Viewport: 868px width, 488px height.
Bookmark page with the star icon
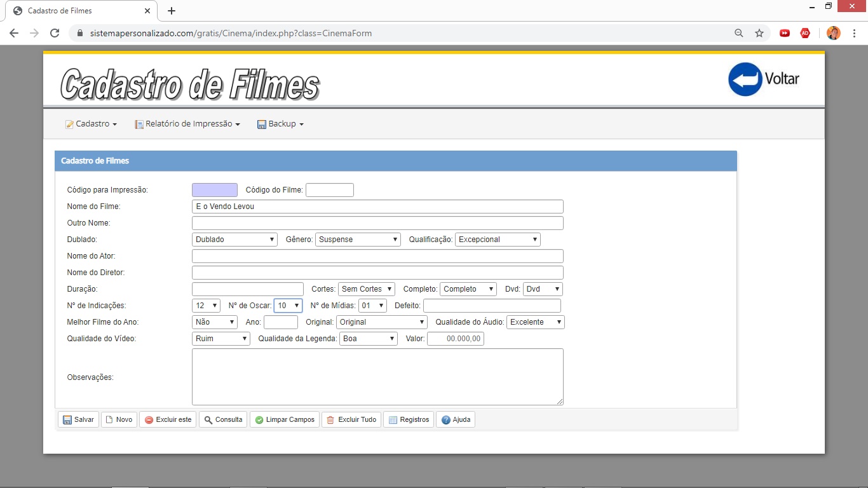(x=759, y=33)
